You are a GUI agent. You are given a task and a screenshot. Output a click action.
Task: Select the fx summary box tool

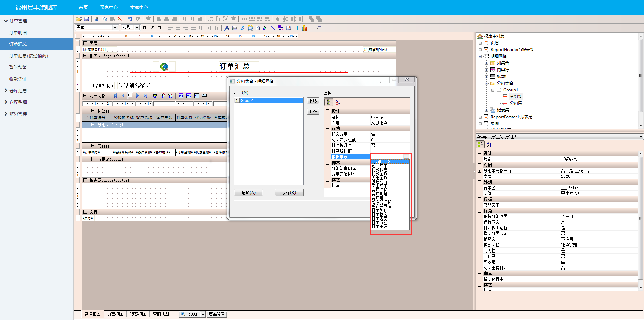point(242,28)
